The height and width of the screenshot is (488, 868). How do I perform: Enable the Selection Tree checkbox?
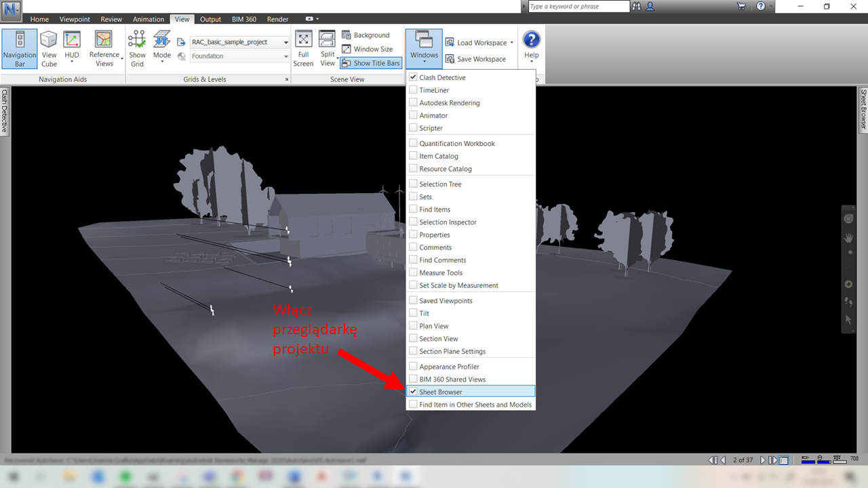coord(414,184)
